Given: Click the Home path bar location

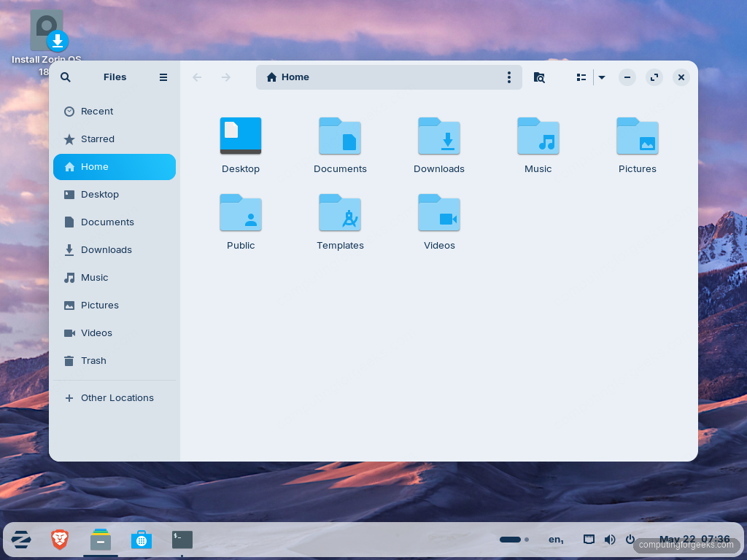Looking at the screenshot, I should click(287, 77).
